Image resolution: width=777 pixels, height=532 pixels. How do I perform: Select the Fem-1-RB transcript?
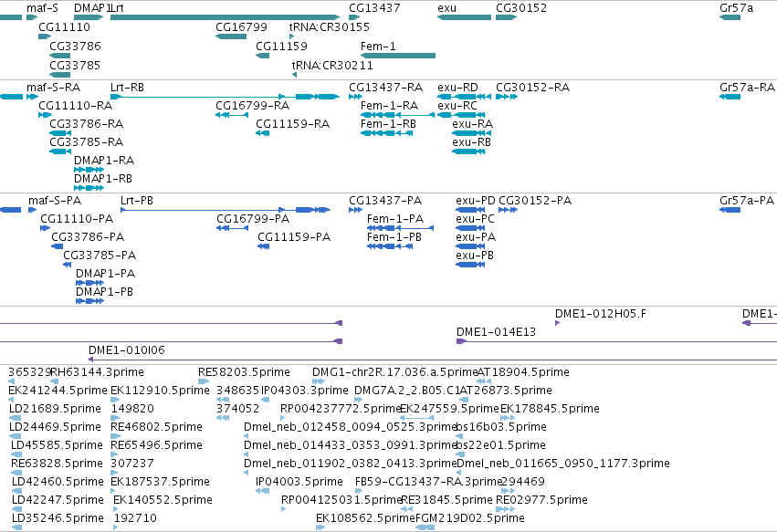click(386, 133)
